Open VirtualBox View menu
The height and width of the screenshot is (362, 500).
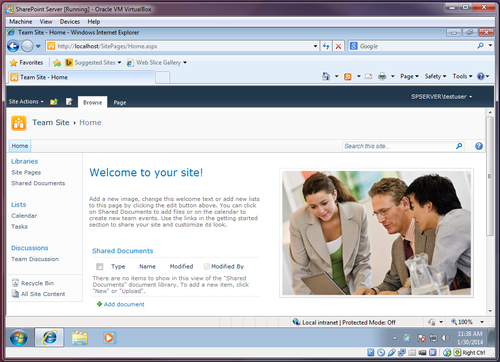coord(46,22)
